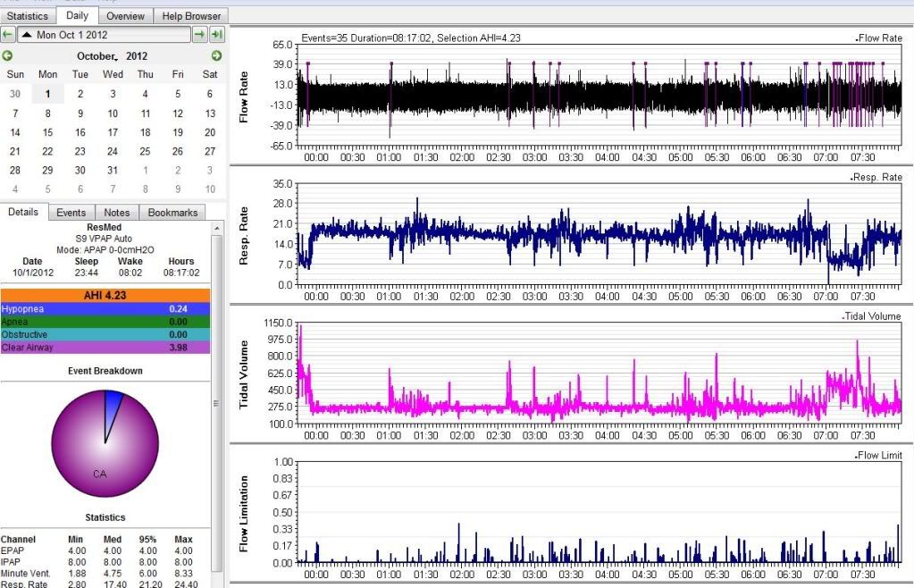Click the Tidal Volume graph title label

click(872, 316)
